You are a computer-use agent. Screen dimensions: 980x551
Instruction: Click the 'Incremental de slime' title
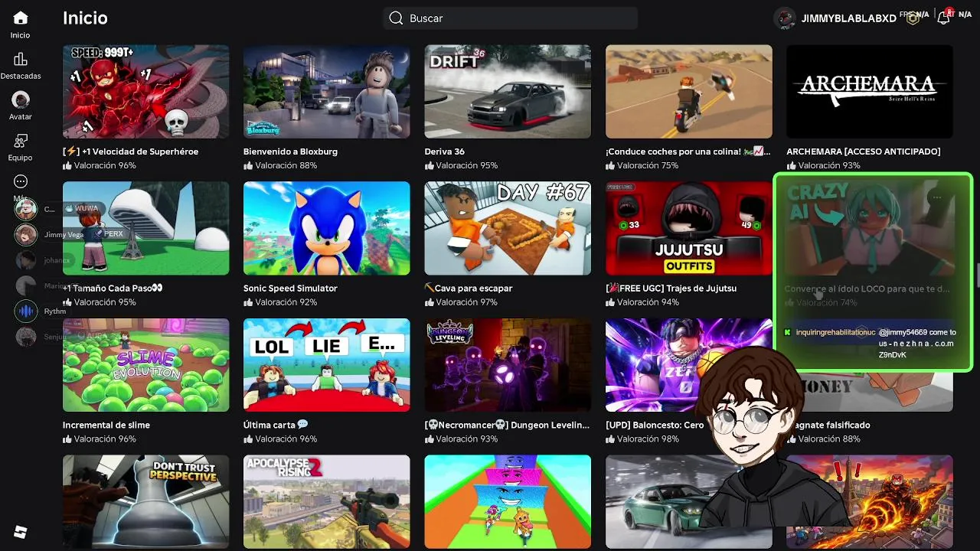106,425
